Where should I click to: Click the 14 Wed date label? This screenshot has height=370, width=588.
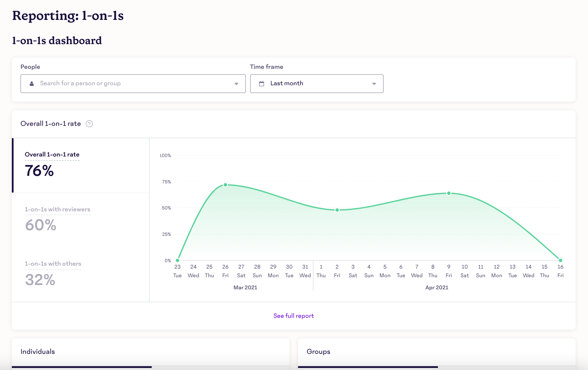[x=529, y=271]
